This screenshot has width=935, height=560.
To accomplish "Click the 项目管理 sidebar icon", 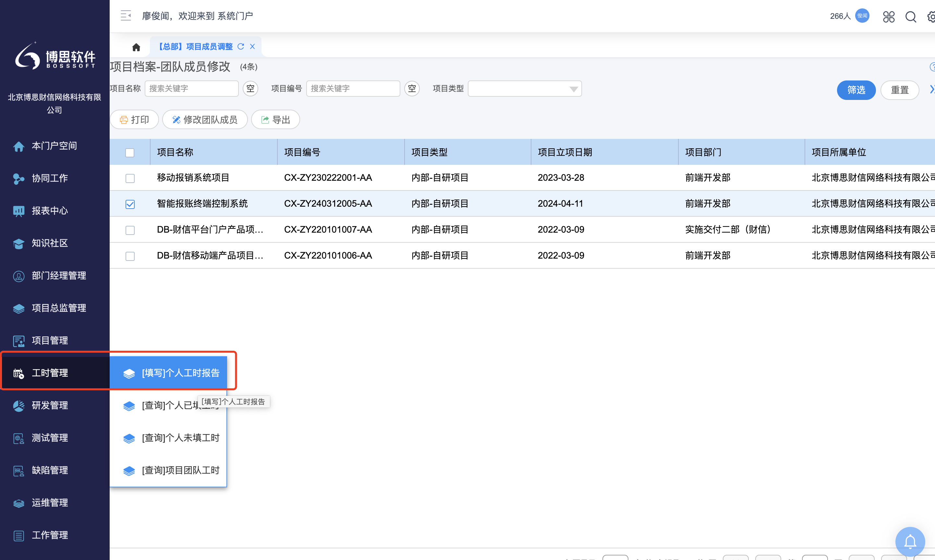I will point(18,341).
